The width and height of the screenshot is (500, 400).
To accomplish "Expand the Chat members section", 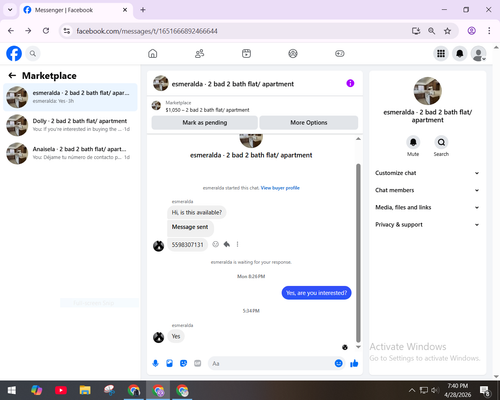I will point(427,190).
